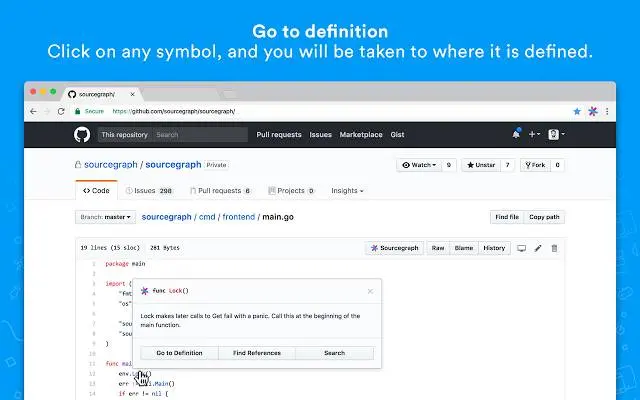Expand the Watch dropdown
This screenshot has width=640, height=400.
click(x=419, y=165)
